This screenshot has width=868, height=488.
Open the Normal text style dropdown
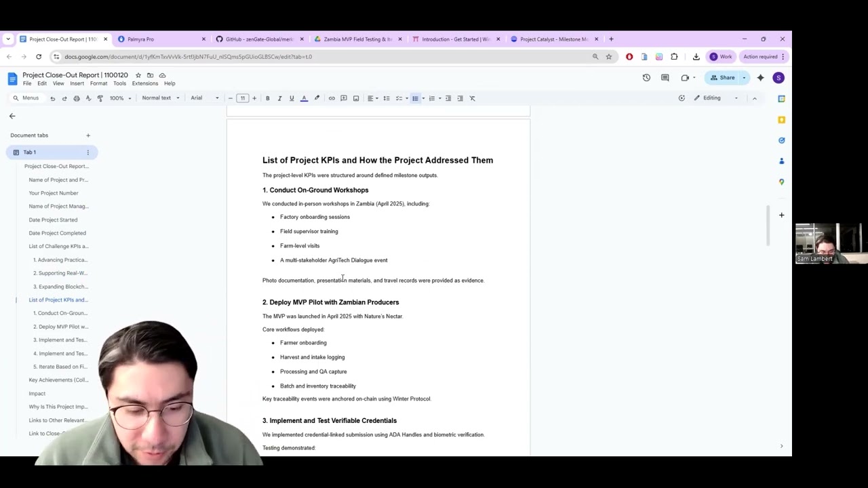tap(161, 98)
